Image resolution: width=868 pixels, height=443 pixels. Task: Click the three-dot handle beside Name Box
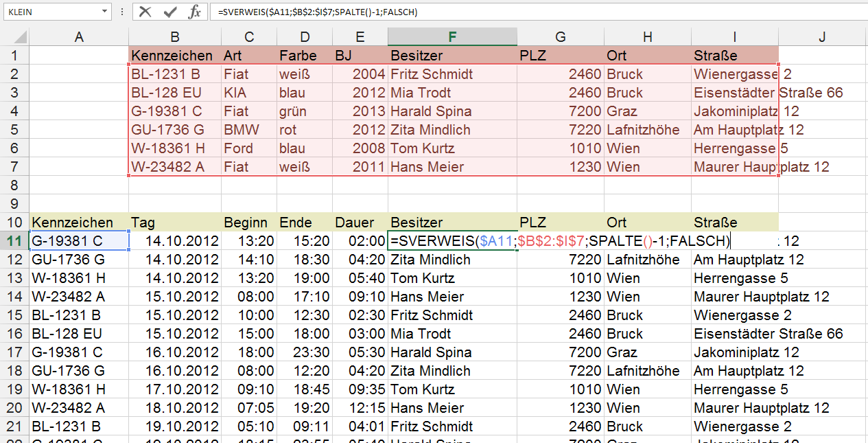coord(121,12)
